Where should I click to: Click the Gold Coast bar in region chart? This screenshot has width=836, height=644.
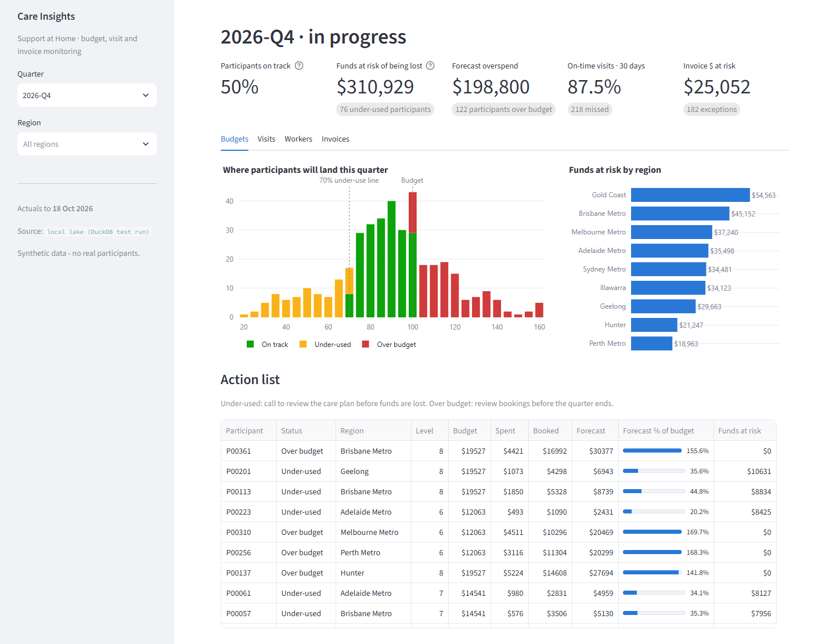coord(690,195)
